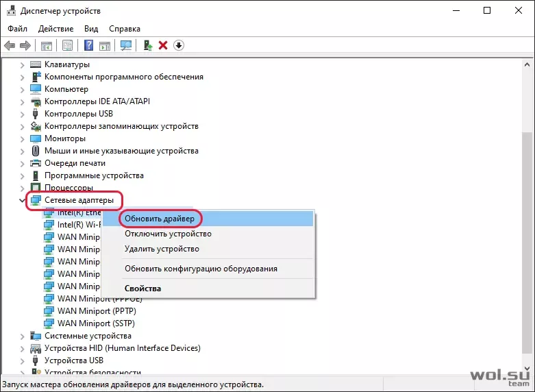This screenshot has width=535, height=392.
Task: Collapse the Сетевые адаптеры node
Action: point(22,200)
